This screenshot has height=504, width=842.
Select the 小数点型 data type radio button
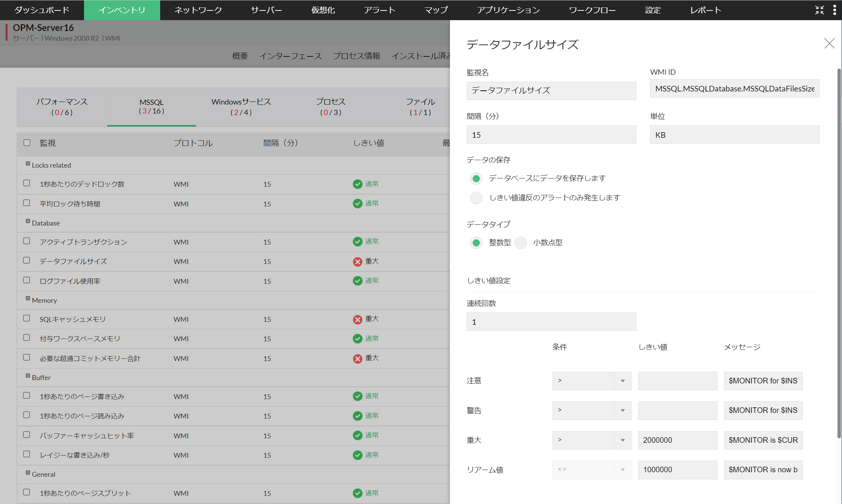point(521,243)
